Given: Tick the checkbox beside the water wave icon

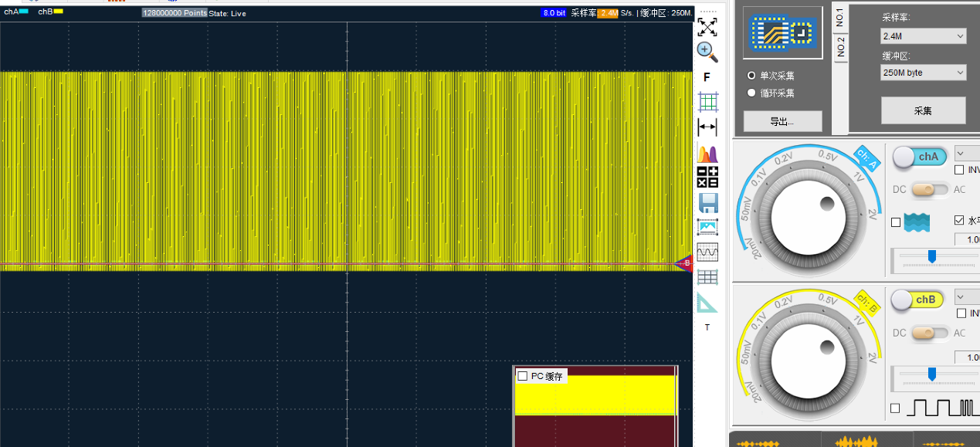Looking at the screenshot, I should click(896, 222).
